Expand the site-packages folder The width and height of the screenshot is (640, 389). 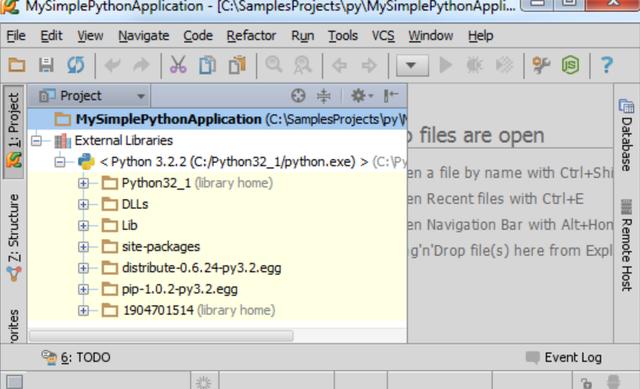(x=83, y=247)
